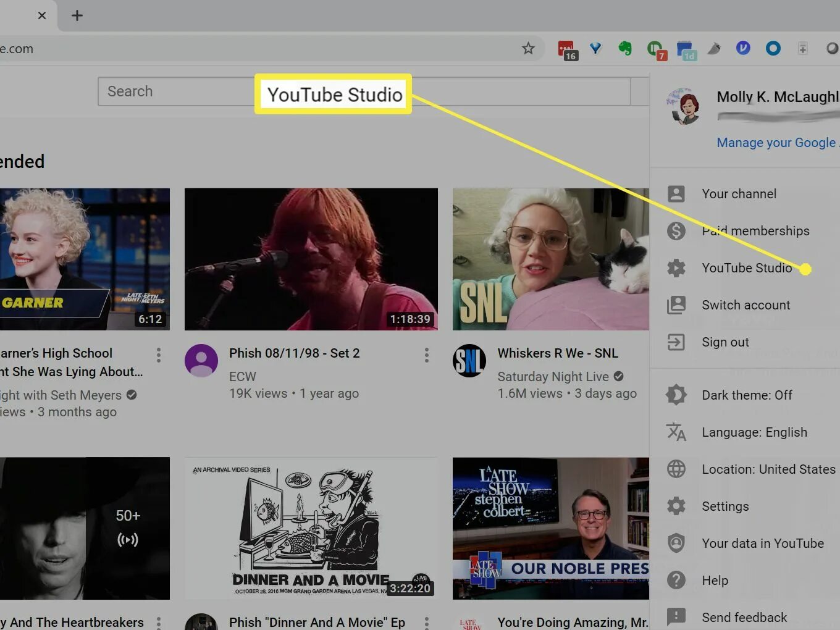
Task: Click Phish 08/11/98 - Set 2 title
Action: (294, 353)
